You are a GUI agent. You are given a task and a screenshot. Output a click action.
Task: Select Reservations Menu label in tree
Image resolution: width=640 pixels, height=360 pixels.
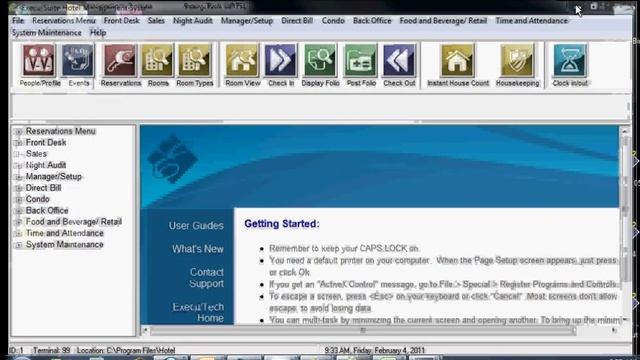point(60,131)
